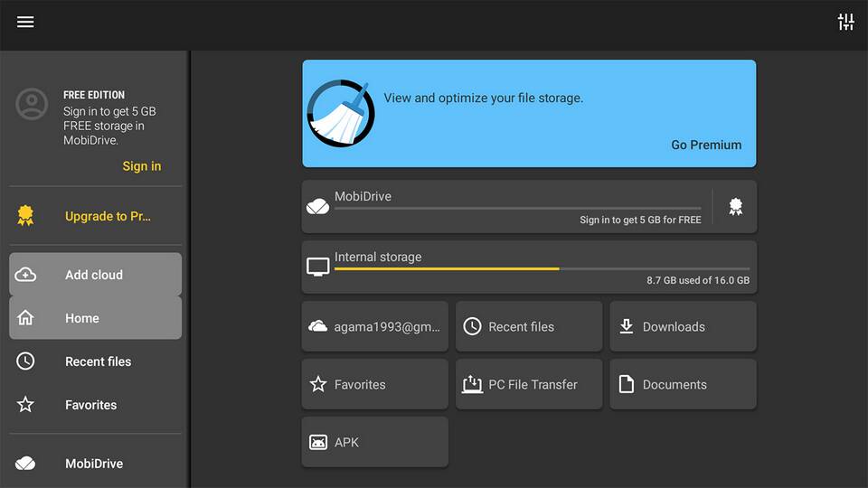Open the Recent files tile
The image size is (868, 488).
coord(529,326)
